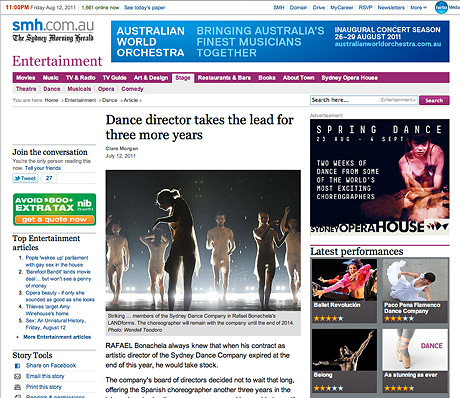Open the Fairfax Media round logo
Screen dimensions: 460x398
point(441,7)
